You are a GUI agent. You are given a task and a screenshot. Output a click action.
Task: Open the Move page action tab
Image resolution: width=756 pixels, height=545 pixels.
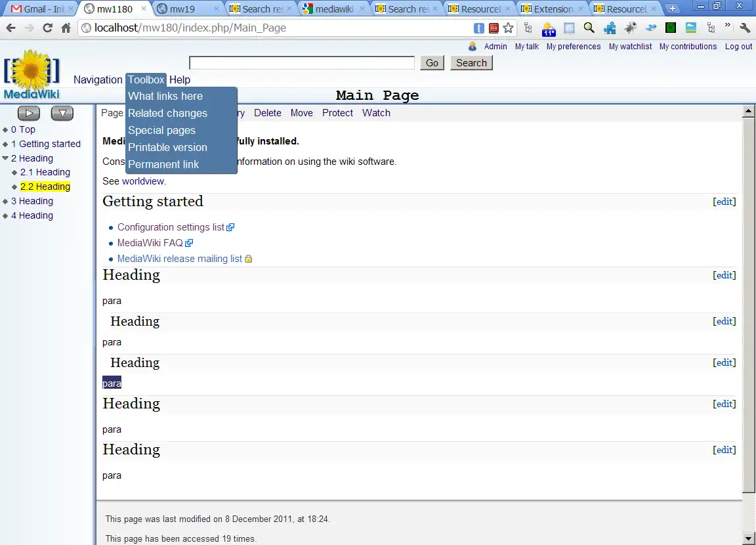coord(301,113)
